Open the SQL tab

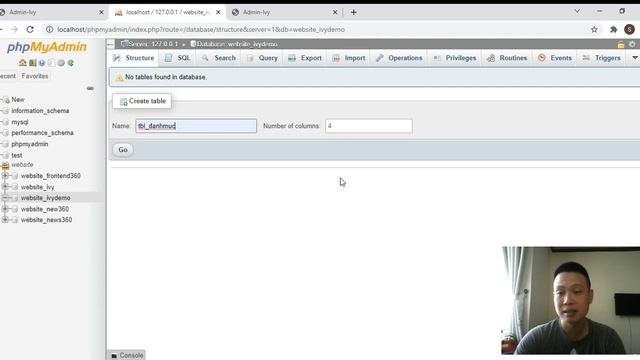click(x=178, y=58)
